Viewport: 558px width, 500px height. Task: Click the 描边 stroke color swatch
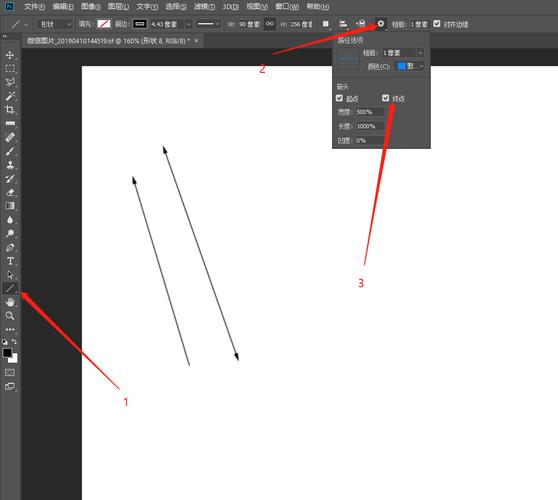(140, 24)
